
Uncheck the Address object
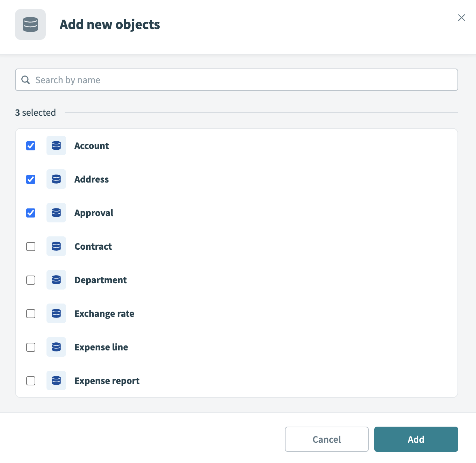[x=30, y=179]
